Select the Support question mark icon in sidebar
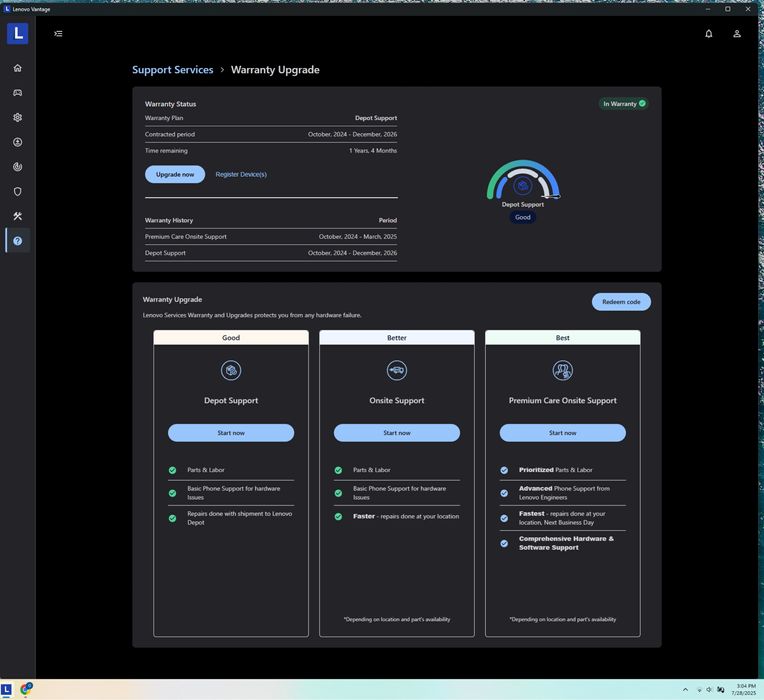This screenshot has width=764, height=700. pyautogui.click(x=18, y=241)
